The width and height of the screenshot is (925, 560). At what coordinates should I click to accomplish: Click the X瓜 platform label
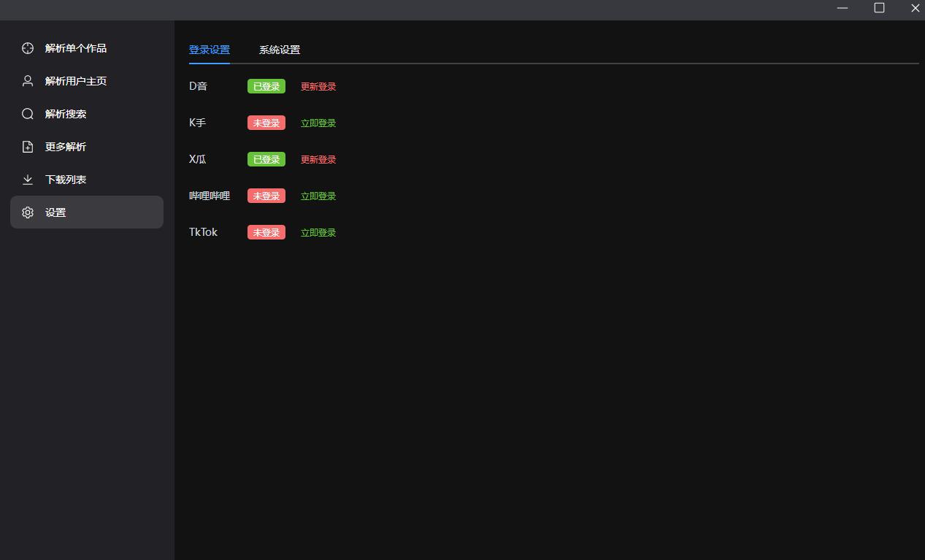[x=198, y=159]
